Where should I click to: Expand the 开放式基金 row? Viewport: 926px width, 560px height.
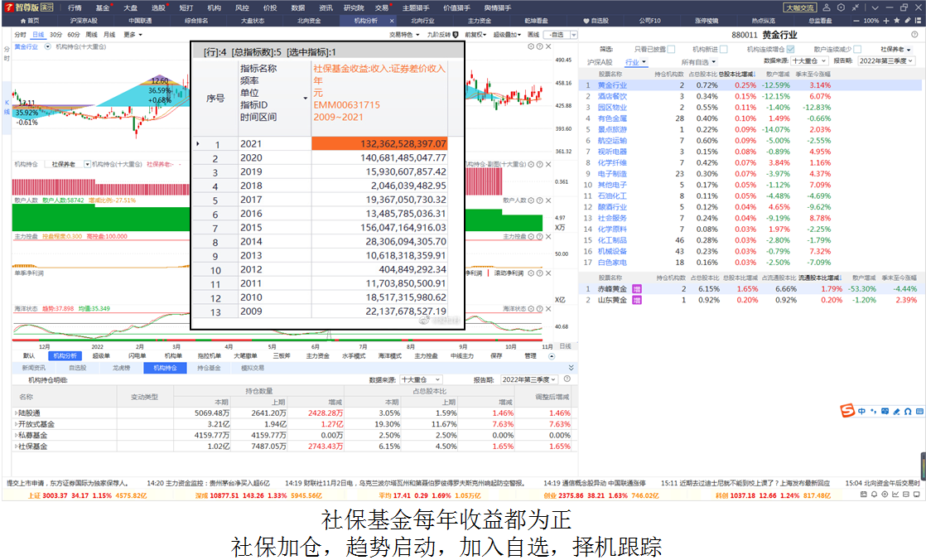point(17,424)
